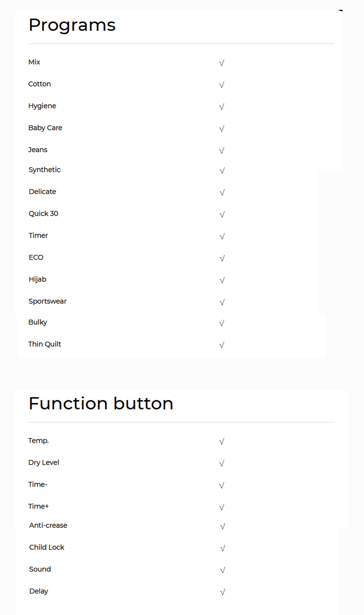The width and height of the screenshot is (364, 615).
Task: Click the Programs section heading
Action: pos(72,25)
